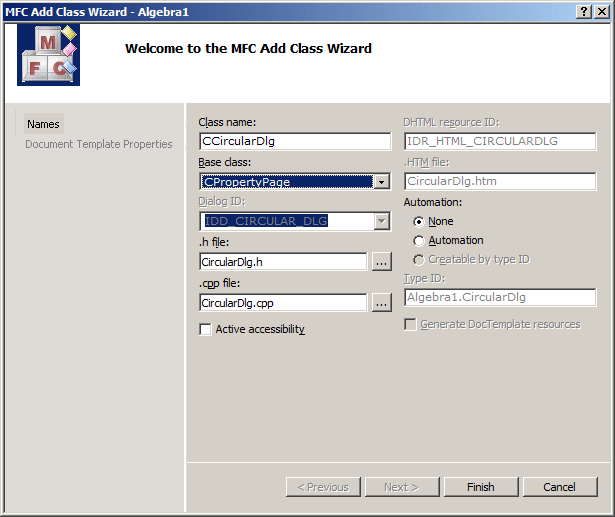Image resolution: width=615 pixels, height=517 pixels.
Task: Click the Class name label
Action: [x=227, y=122]
